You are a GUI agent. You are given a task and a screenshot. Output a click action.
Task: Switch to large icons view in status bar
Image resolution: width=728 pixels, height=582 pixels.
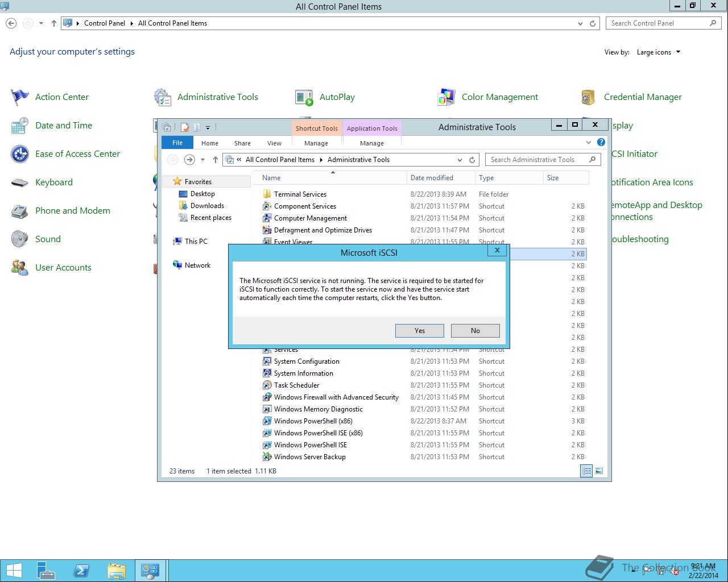pyautogui.click(x=598, y=471)
